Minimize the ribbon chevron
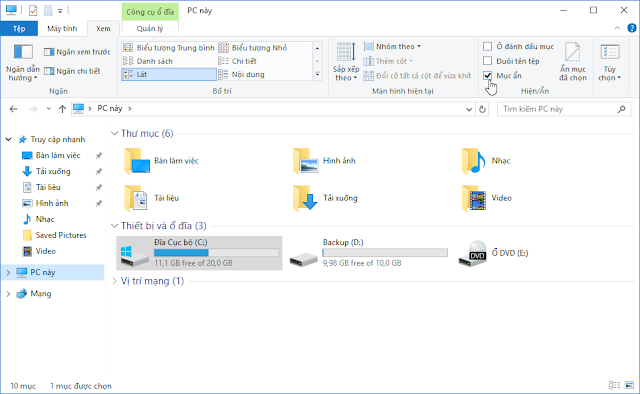640x394 pixels. 617,28
